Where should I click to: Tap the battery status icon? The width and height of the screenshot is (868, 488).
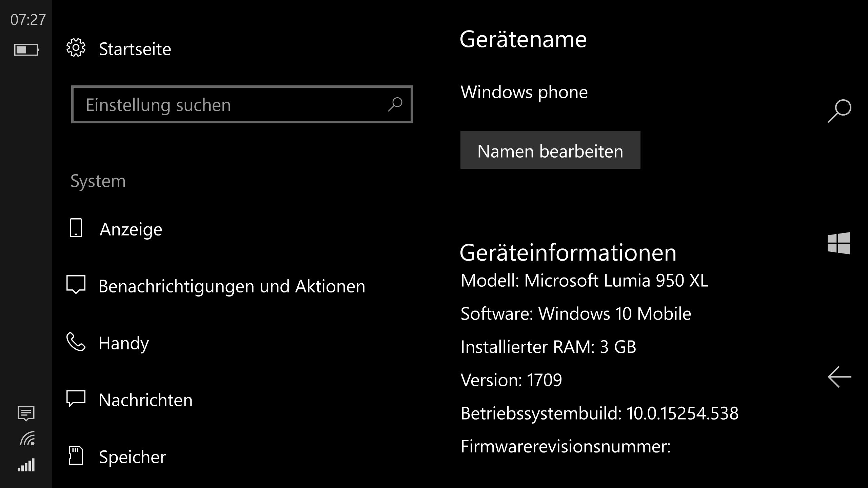click(26, 50)
